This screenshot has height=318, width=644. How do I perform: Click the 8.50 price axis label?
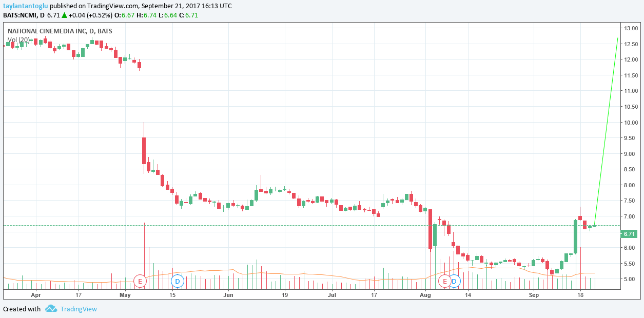pos(631,169)
